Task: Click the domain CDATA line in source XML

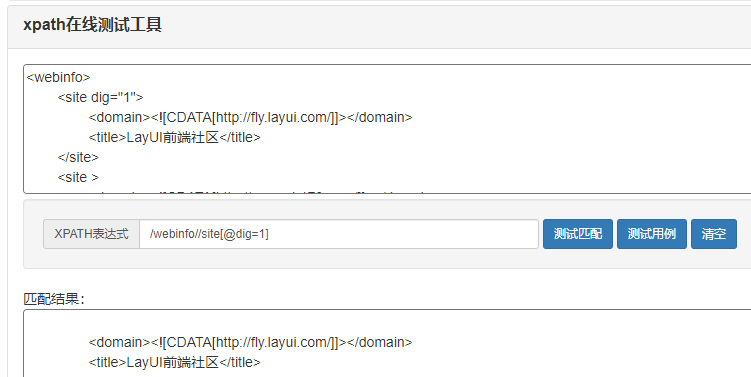Action: [250, 117]
